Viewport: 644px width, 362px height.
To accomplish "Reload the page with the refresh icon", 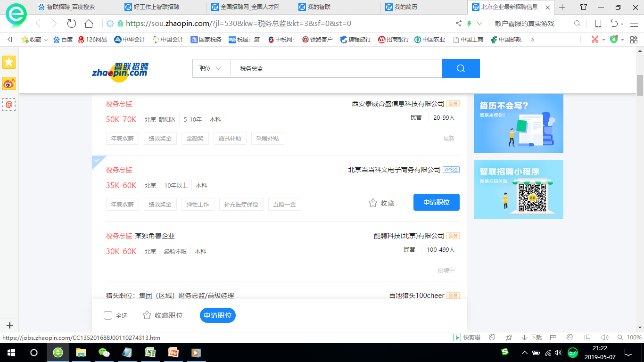I will (x=72, y=24).
